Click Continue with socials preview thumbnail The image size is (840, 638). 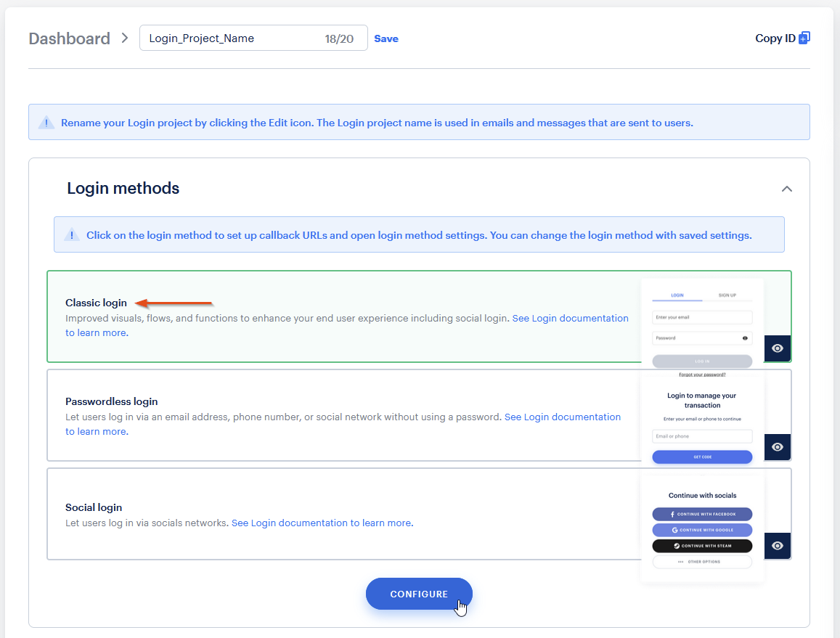(x=702, y=528)
